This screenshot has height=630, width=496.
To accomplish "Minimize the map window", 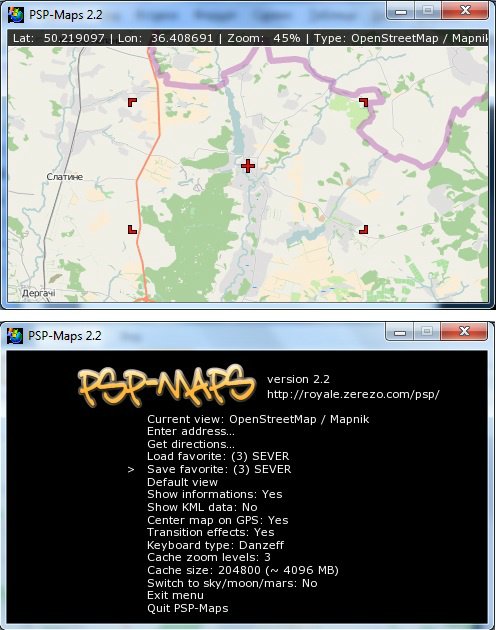I will 400,11.
